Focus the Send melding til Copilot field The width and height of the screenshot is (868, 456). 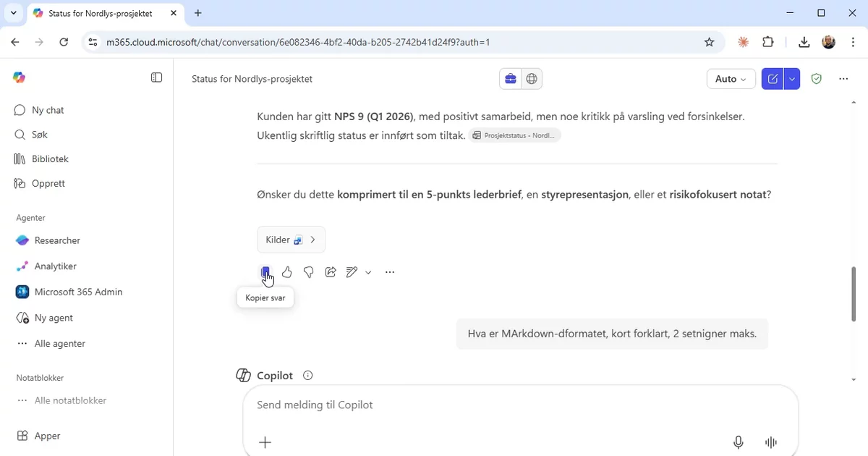(521, 405)
